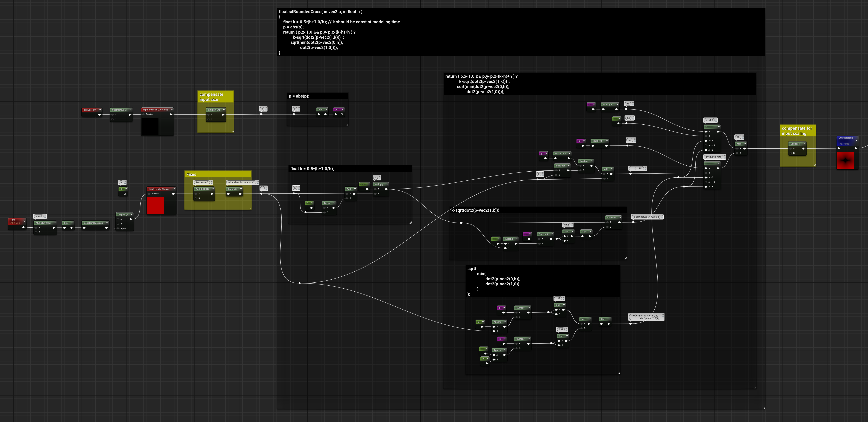Expand the Time Input Data node chevron
Screen dimensions: 868x422
tap(24, 221)
